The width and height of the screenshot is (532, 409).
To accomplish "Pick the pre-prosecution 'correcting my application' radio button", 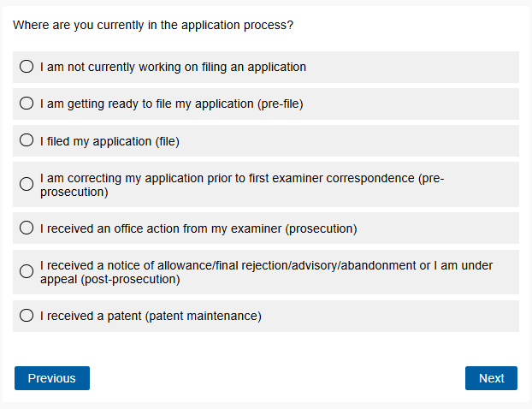I will pos(27,184).
